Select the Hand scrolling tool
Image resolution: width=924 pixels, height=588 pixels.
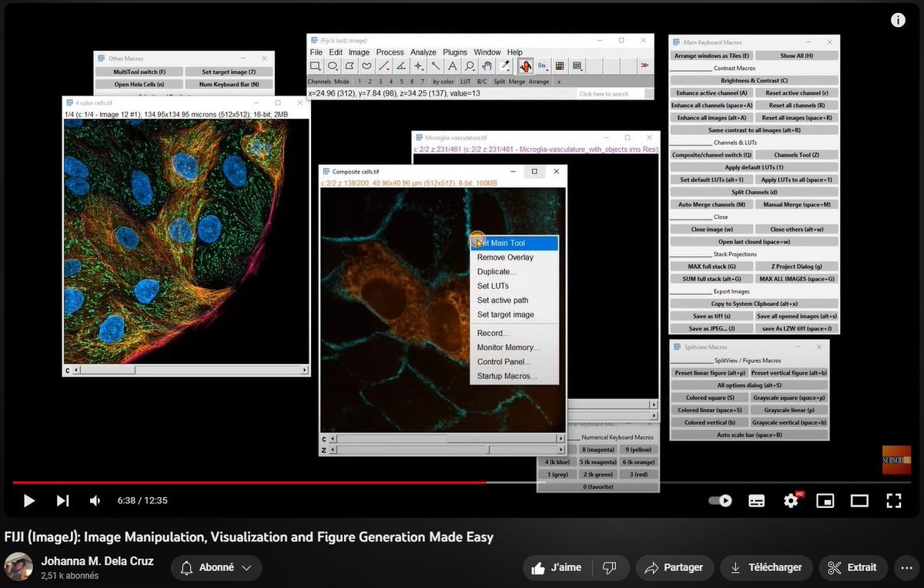[487, 66]
